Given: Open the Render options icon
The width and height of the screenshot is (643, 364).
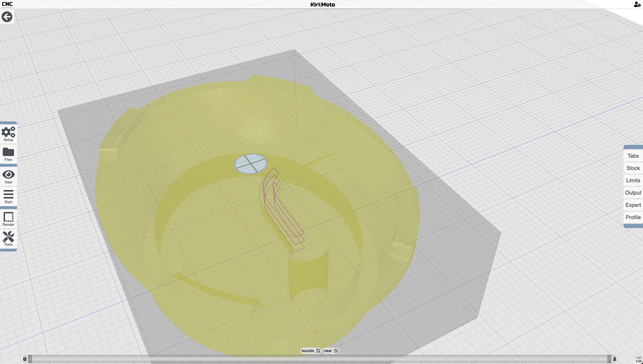Looking at the screenshot, I should tap(8, 219).
